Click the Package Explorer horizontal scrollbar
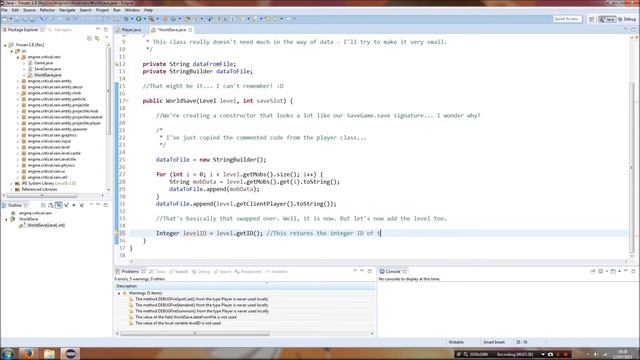This screenshot has width=640, height=360. coord(42,196)
